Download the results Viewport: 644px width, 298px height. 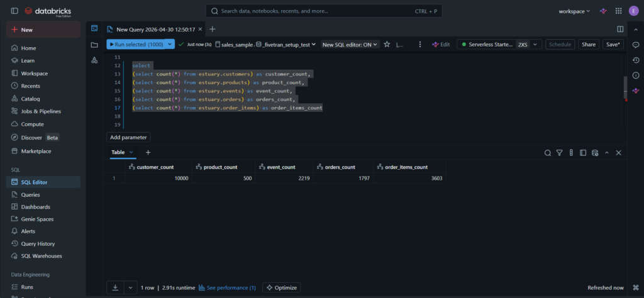tap(116, 288)
